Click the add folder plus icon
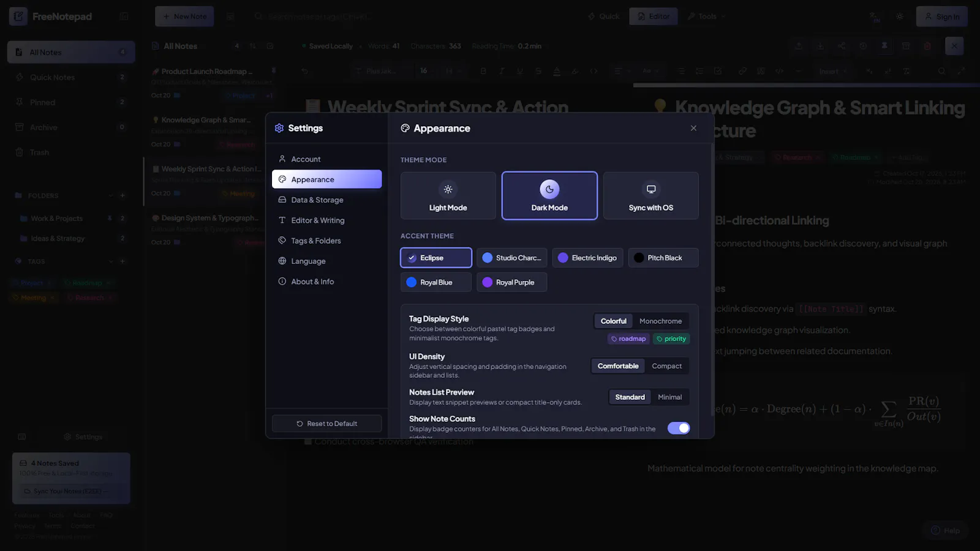 123,196
